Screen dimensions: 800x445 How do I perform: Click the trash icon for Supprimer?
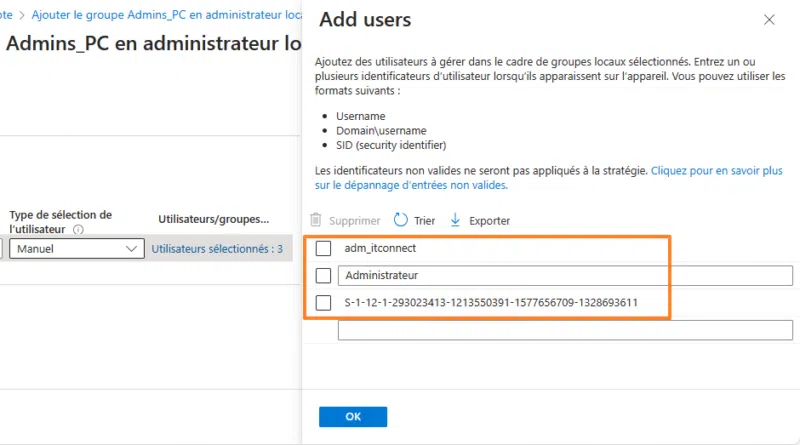point(316,220)
